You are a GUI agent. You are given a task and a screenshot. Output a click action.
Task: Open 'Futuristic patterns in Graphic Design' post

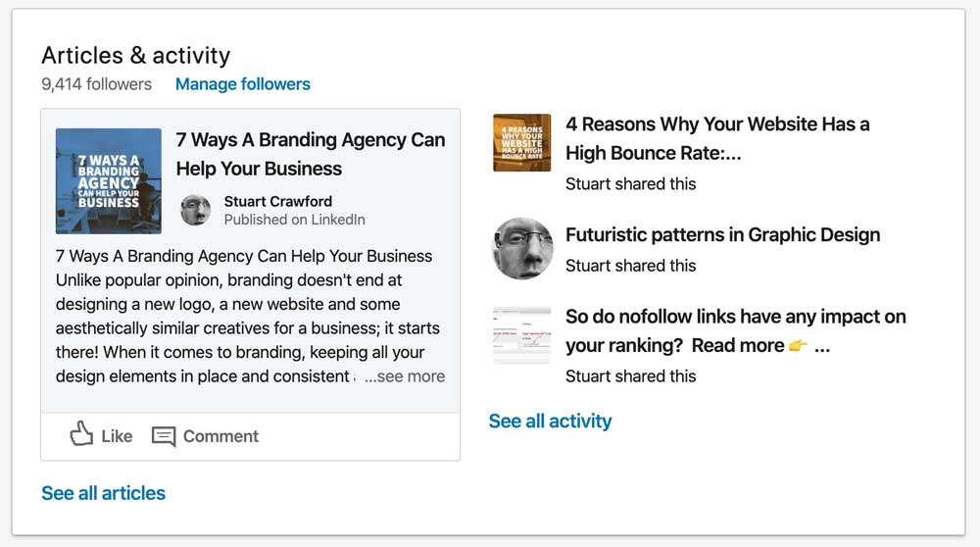tap(722, 234)
